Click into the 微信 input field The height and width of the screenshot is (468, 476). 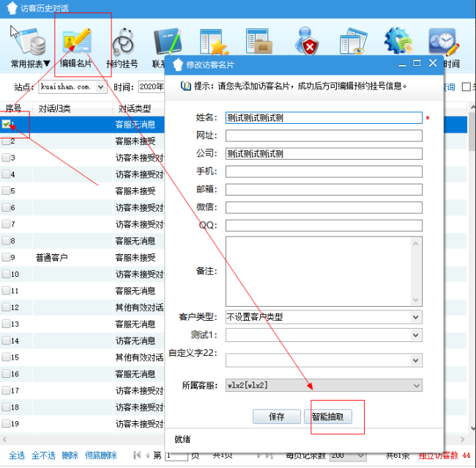pyautogui.click(x=324, y=207)
